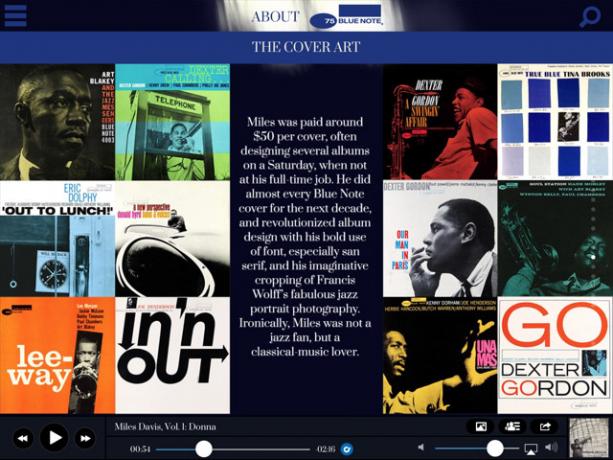Open Dexter Gordon A Swingin' Affair cover
This screenshot has height=460, width=613.
point(440,122)
